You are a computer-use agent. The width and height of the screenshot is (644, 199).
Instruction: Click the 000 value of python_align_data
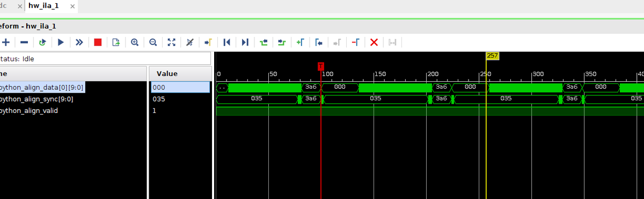[180, 87]
